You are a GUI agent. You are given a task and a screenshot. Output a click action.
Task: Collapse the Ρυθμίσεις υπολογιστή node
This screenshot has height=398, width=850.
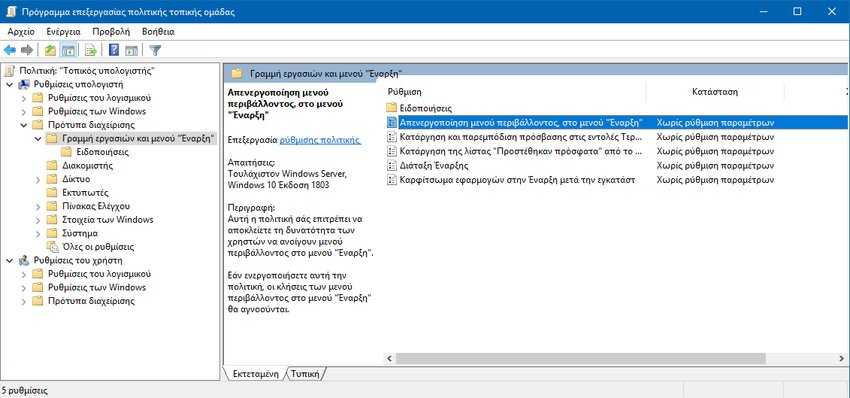(10, 85)
